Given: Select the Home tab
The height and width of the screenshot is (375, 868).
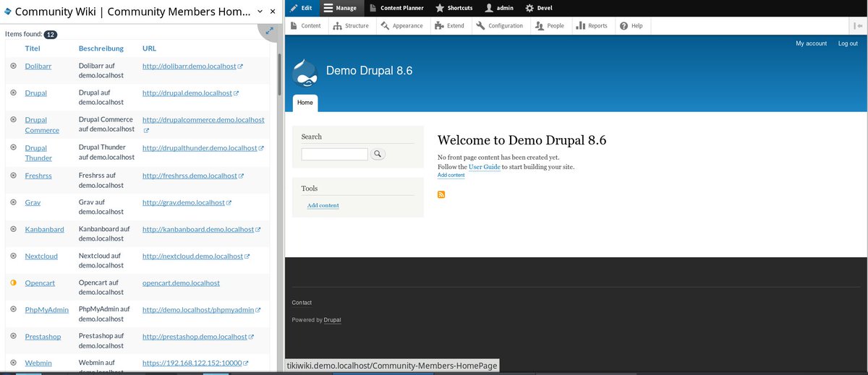Looking at the screenshot, I should pos(305,103).
